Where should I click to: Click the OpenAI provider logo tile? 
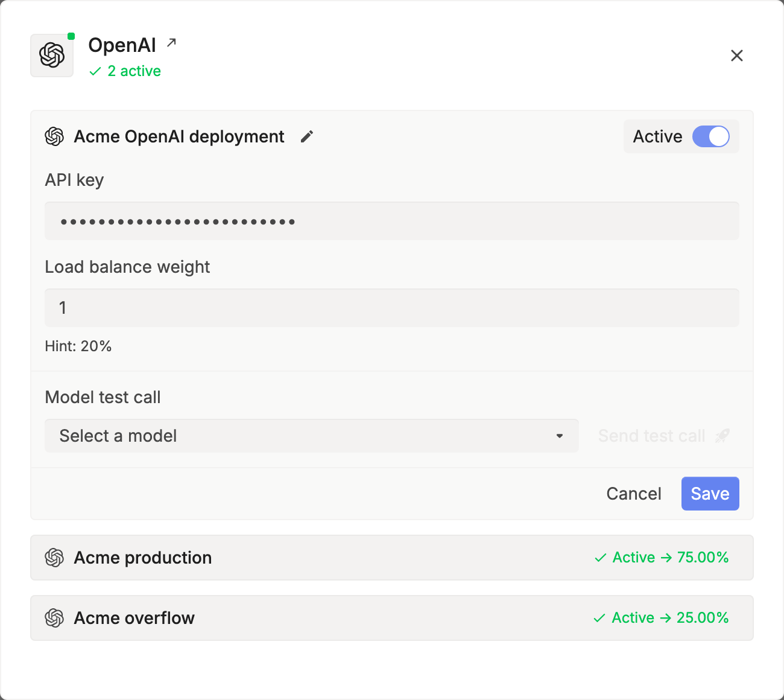(x=52, y=56)
